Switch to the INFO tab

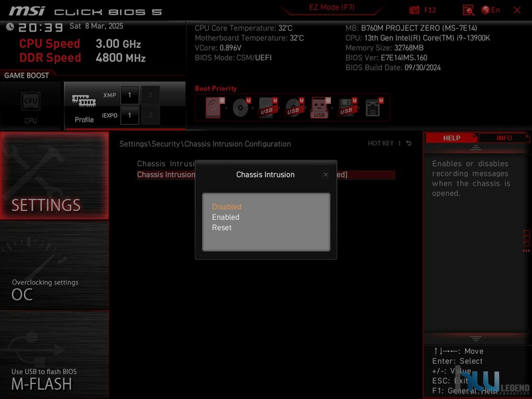click(504, 138)
